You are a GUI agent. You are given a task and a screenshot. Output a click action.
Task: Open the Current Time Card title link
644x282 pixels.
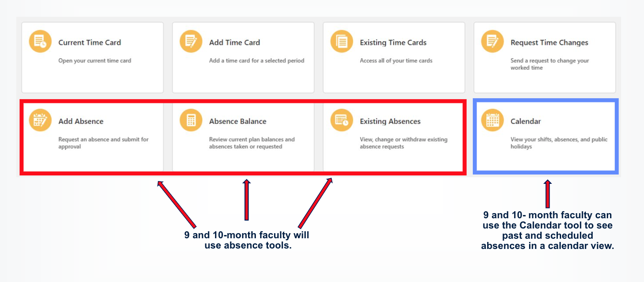point(89,42)
